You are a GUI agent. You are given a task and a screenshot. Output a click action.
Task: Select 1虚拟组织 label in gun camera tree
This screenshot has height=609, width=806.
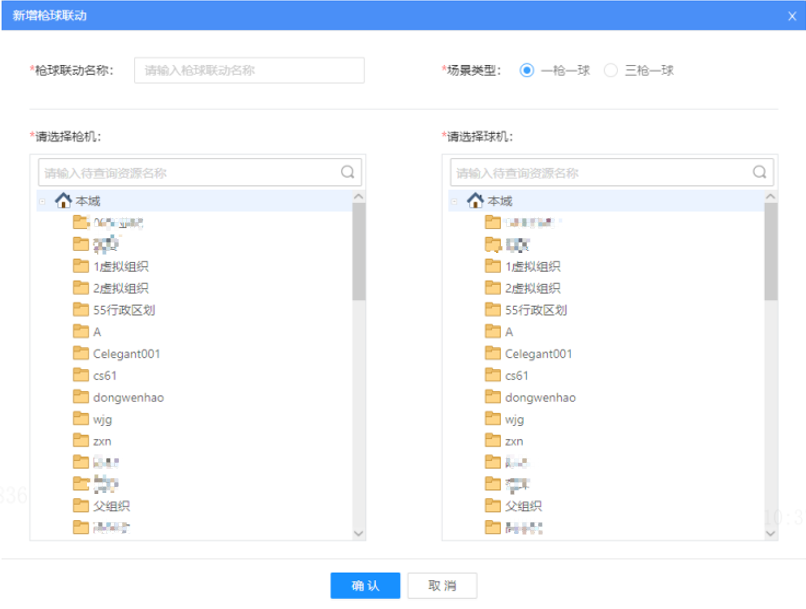(121, 266)
